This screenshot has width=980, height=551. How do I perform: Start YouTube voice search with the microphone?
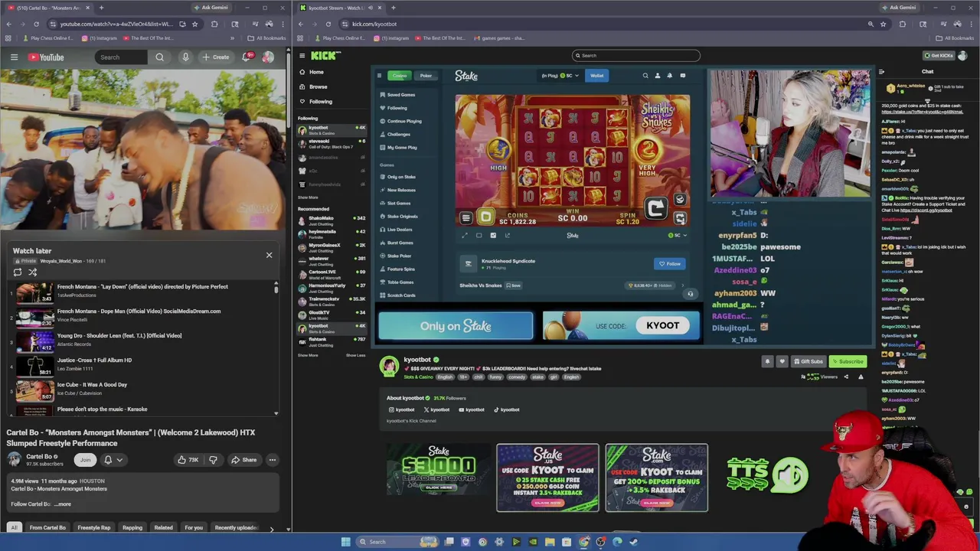(185, 57)
